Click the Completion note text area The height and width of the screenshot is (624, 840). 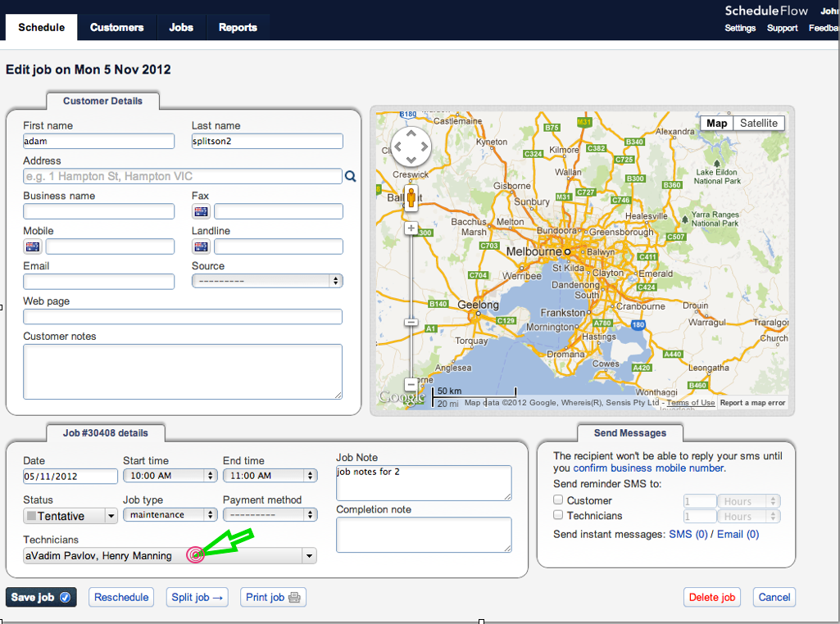pos(424,535)
